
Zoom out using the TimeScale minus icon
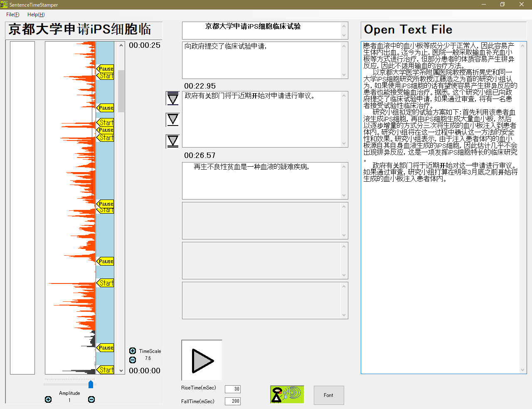133,361
